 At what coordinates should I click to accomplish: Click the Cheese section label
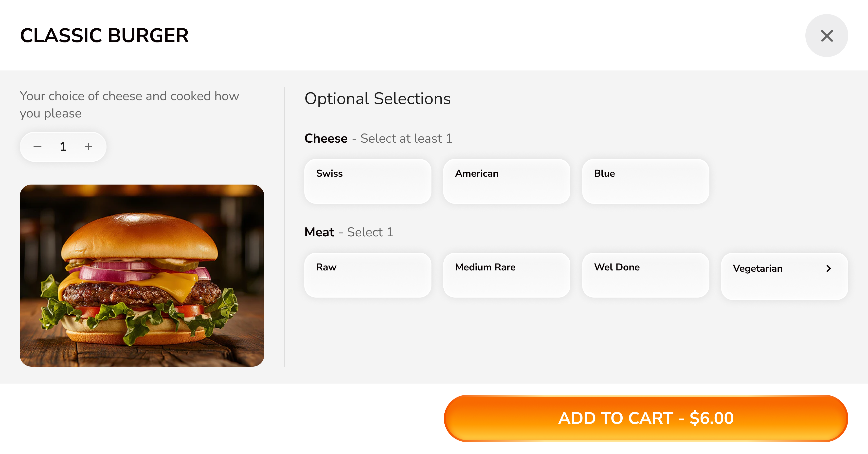pyautogui.click(x=325, y=138)
